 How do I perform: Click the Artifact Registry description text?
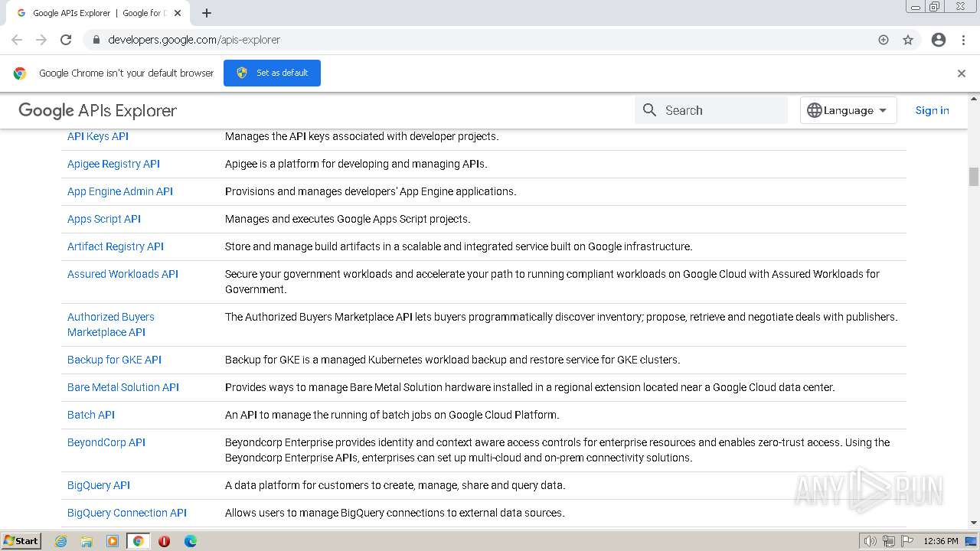click(459, 246)
